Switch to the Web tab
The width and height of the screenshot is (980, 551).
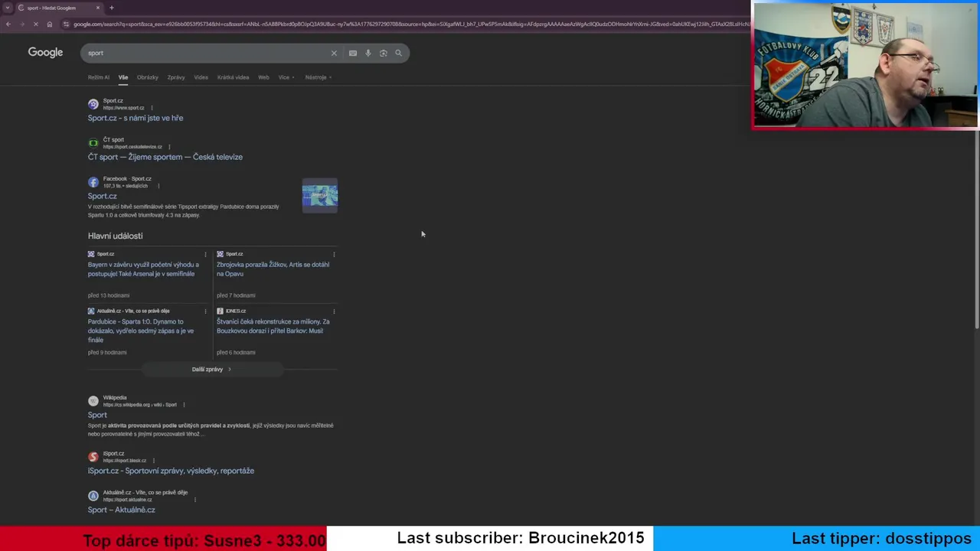tap(263, 77)
